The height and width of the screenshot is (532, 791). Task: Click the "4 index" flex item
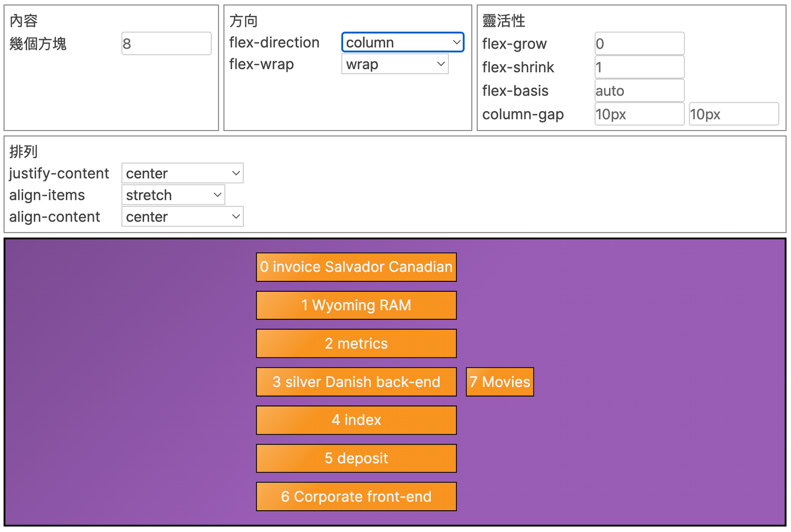[356, 420]
